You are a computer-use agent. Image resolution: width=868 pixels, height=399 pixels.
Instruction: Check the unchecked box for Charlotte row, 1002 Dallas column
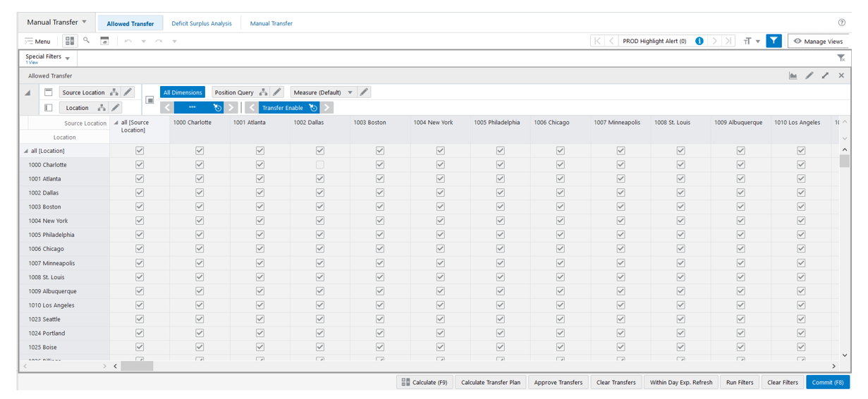(320, 165)
